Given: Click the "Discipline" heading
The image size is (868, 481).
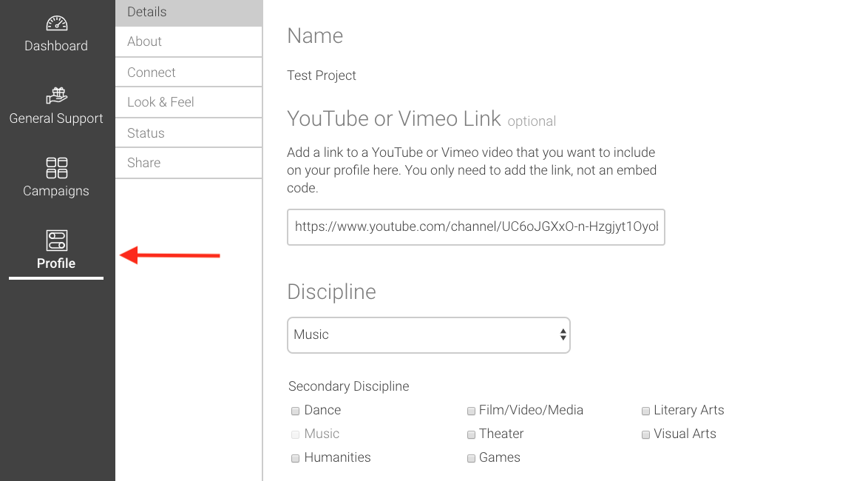Looking at the screenshot, I should 331,292.
